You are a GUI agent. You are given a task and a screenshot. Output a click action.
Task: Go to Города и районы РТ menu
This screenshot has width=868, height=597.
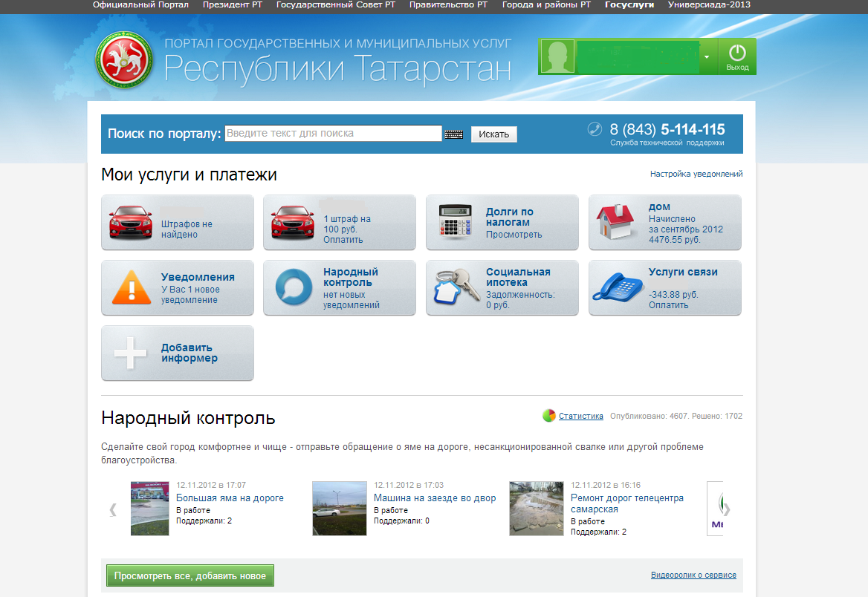coord(546,4)
